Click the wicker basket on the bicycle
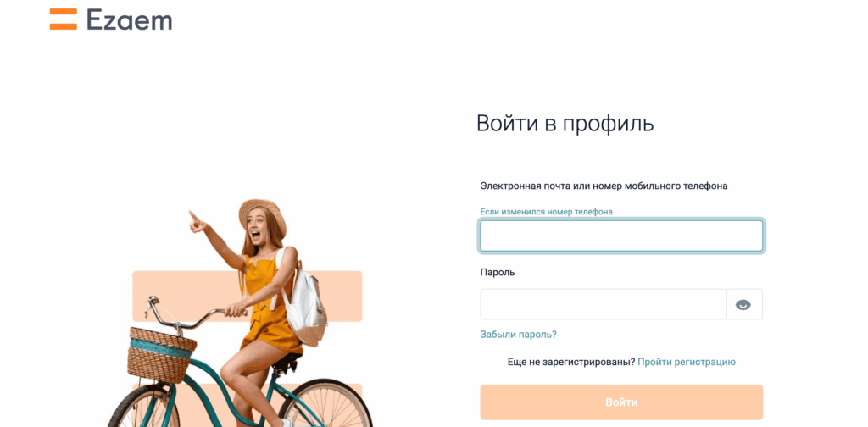The width and height of the screenshot is (868, 427). click(160, 355)
